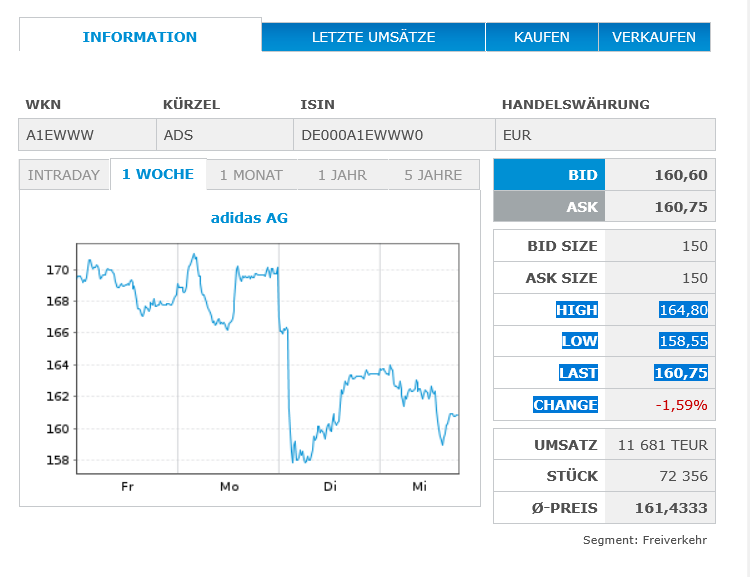Click the ISIN value DE000A1EWWW0
Viewport: 750px width, 577px height.
pyautogui.click(x=362, y=135)
